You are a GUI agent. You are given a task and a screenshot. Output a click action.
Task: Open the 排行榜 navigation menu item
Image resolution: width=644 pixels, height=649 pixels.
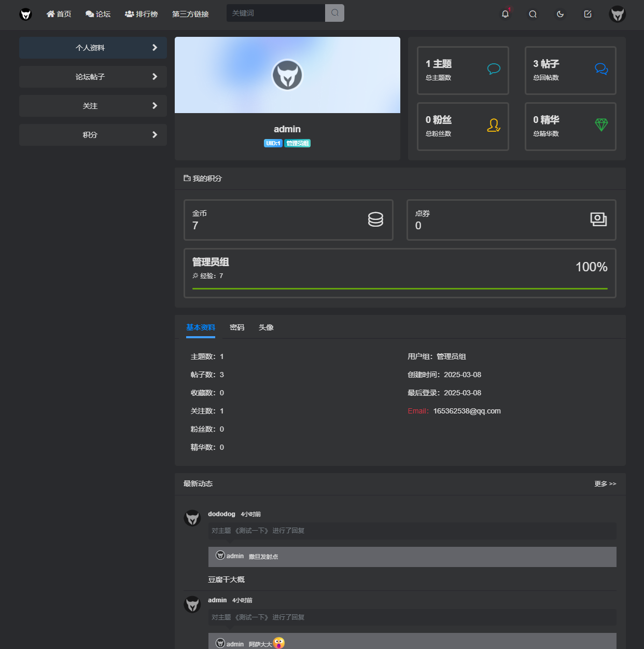pyautogui.click(x=141, y=14)
